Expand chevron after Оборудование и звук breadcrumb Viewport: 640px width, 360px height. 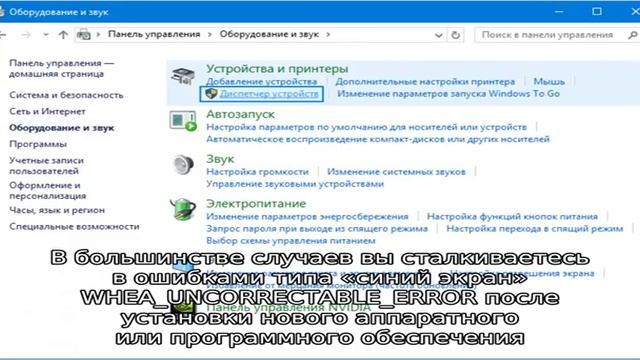click(x=328, y=35)
